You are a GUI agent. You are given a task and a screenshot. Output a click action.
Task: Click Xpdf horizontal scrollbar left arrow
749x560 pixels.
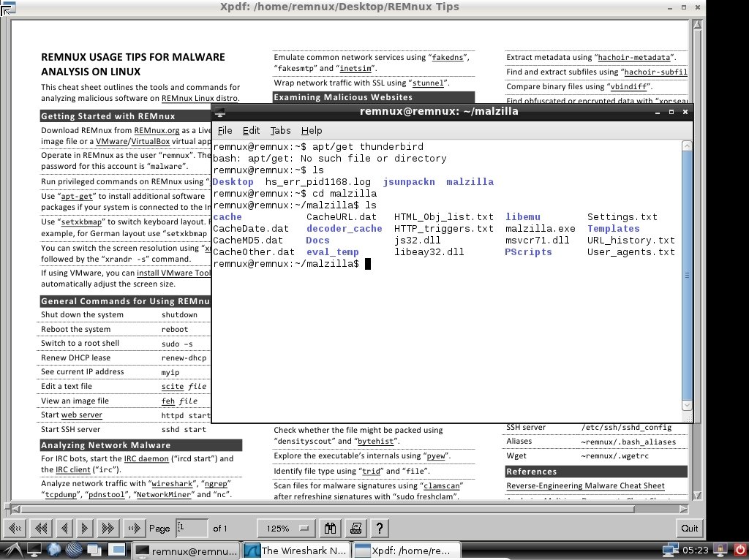click(15, 509)
